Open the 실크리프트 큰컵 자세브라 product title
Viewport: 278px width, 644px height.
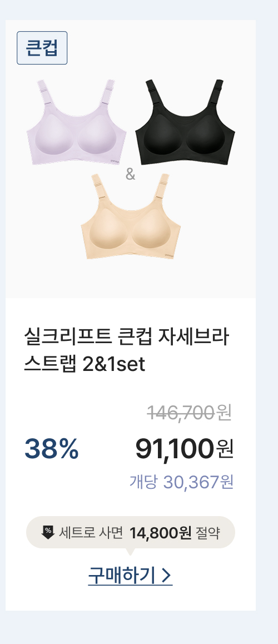(126, 338)
